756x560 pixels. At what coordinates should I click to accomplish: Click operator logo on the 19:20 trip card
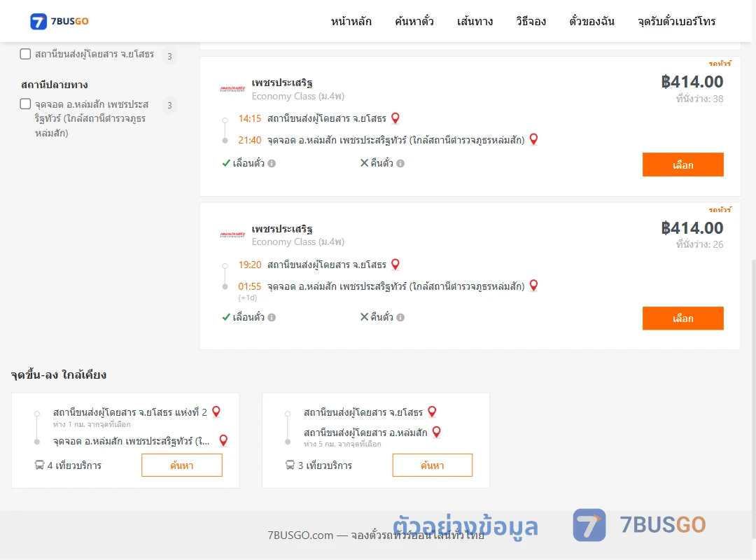click(x=232, y=235)
